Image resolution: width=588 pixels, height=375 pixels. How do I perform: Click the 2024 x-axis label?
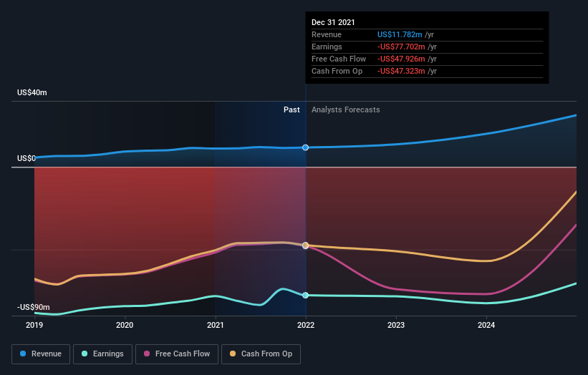click(x=486, y=325)
